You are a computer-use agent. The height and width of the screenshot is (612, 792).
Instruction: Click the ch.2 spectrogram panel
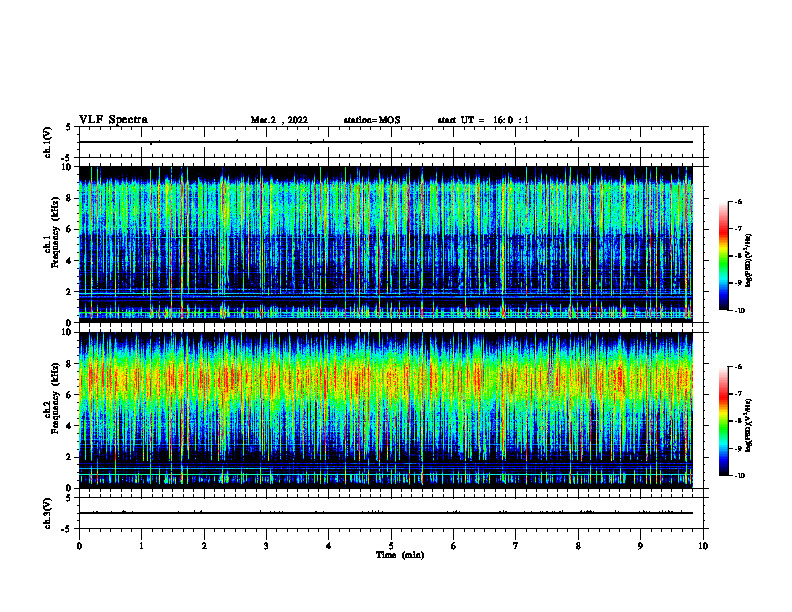(386, 410)
